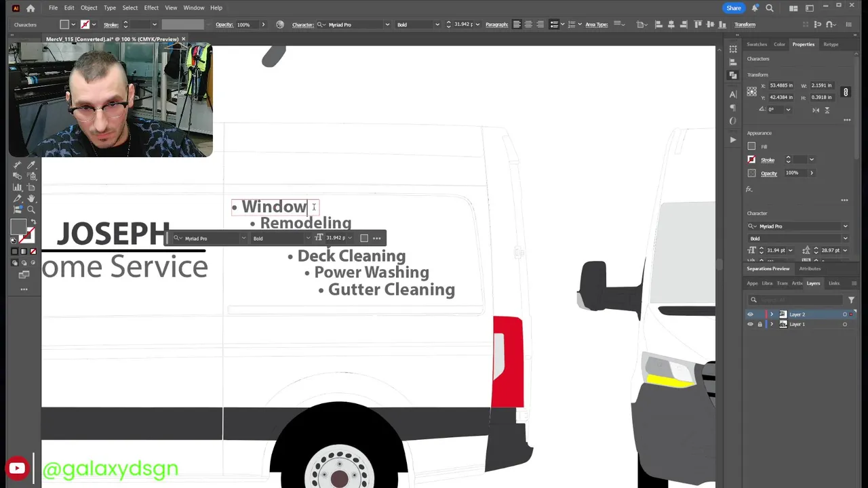Image resolution: width=868 pixels, height=488 pixels.
Task: Expand Layer 2 sublayers
Action: (x=771, y=314)
